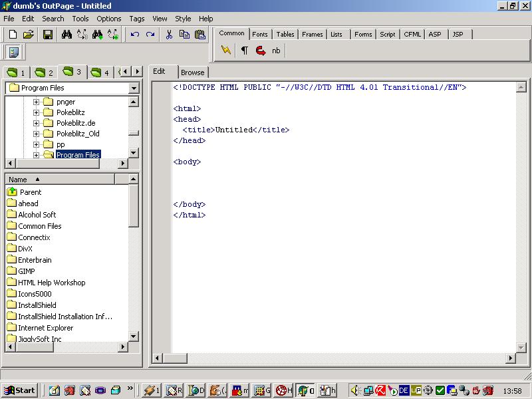This screenshot has width=532, height=399.
Task: Paste from clipboard icon
Action: click(x=200, y=35)
